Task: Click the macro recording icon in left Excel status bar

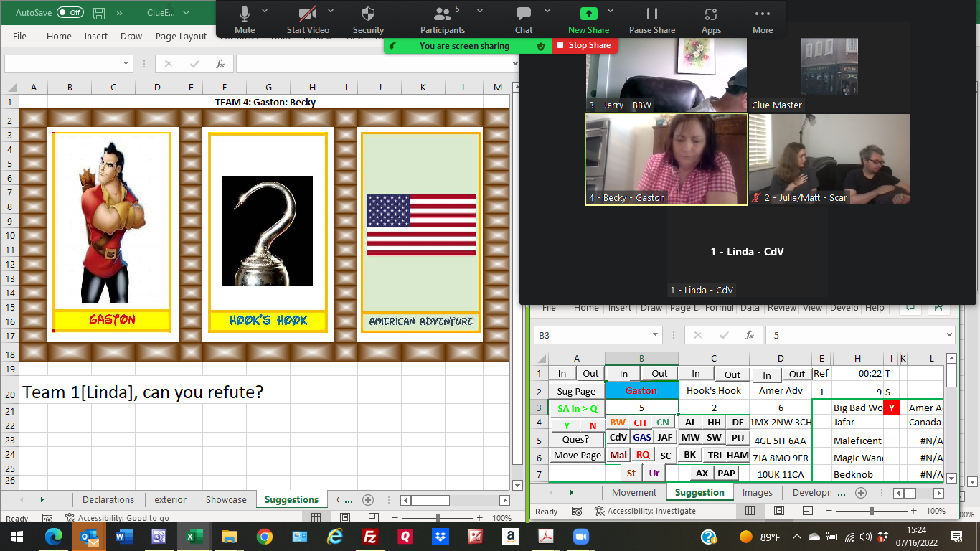Action: coord(47,518)
